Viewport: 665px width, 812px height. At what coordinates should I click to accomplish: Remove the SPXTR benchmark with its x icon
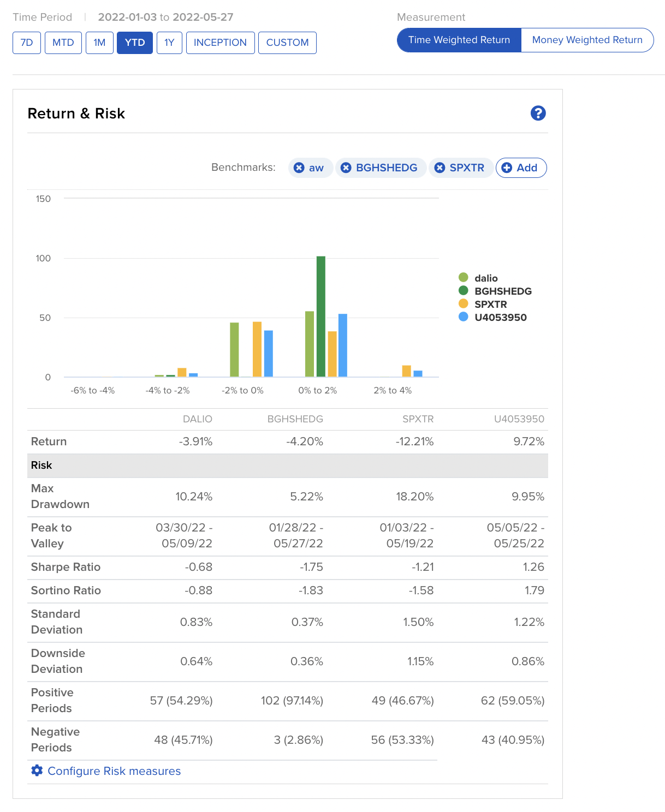(440, 168)
